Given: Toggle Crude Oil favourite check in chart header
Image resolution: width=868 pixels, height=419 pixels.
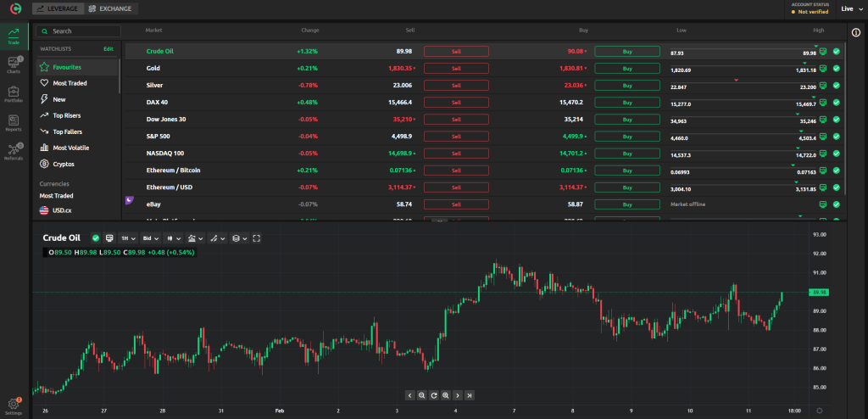Looking at the screenshot, I should tap(96, 238).
